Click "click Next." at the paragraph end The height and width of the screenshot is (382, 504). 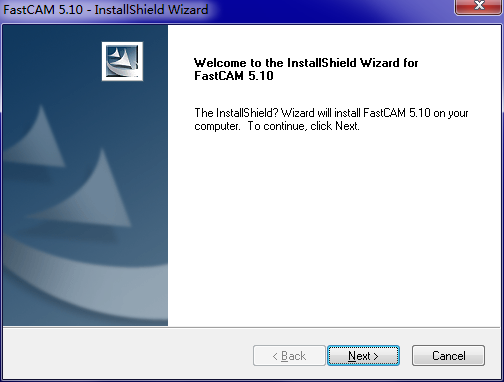(335, 126)
